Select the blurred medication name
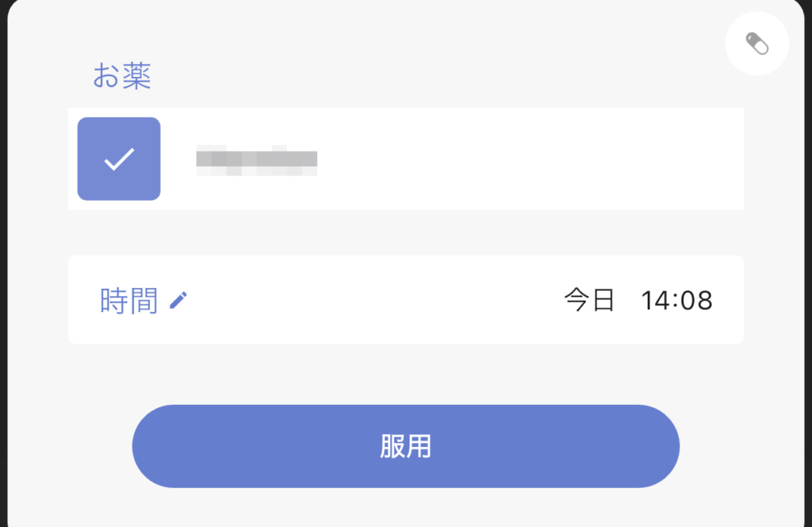 pyautogui.click(x=257, y=160)
